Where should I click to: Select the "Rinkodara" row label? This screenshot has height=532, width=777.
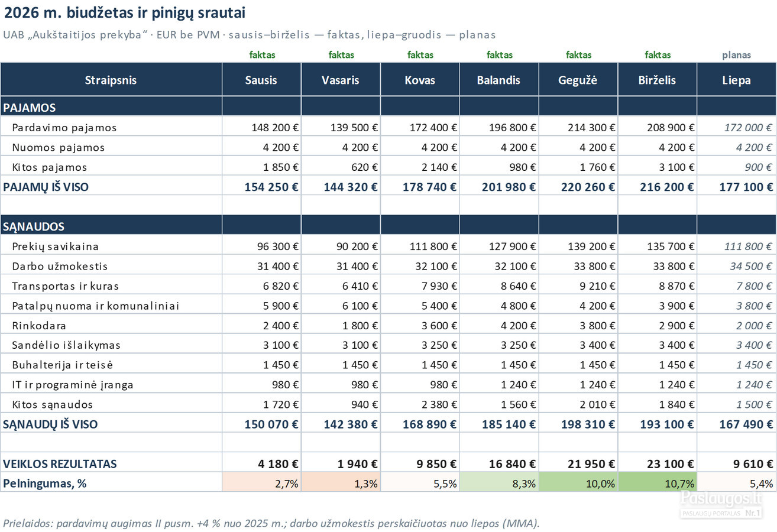(x=39, y=326)
